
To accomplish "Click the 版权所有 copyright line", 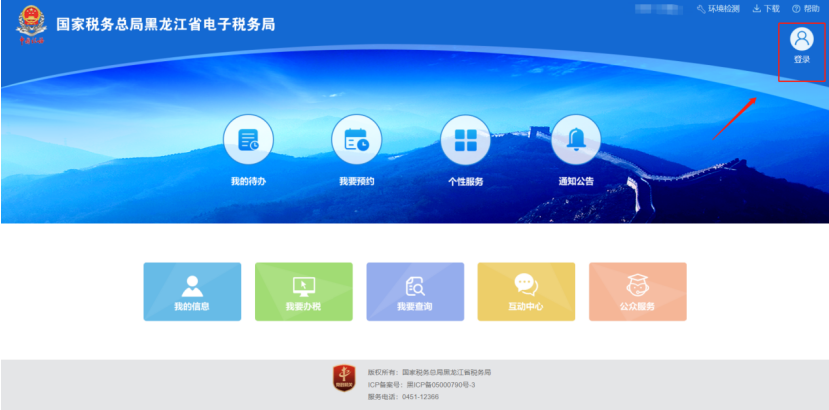I will pos(429,372).
